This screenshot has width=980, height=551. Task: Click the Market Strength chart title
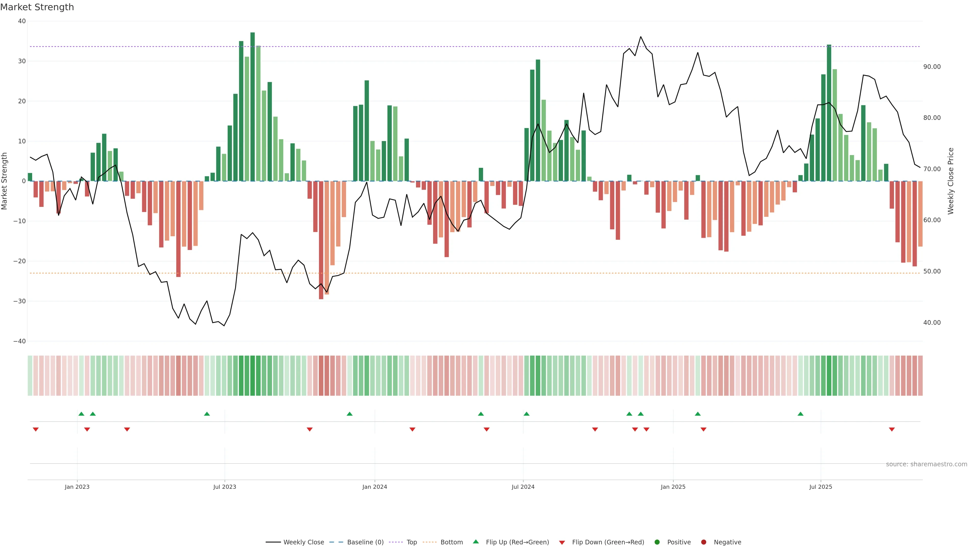[x=37, y=7]
